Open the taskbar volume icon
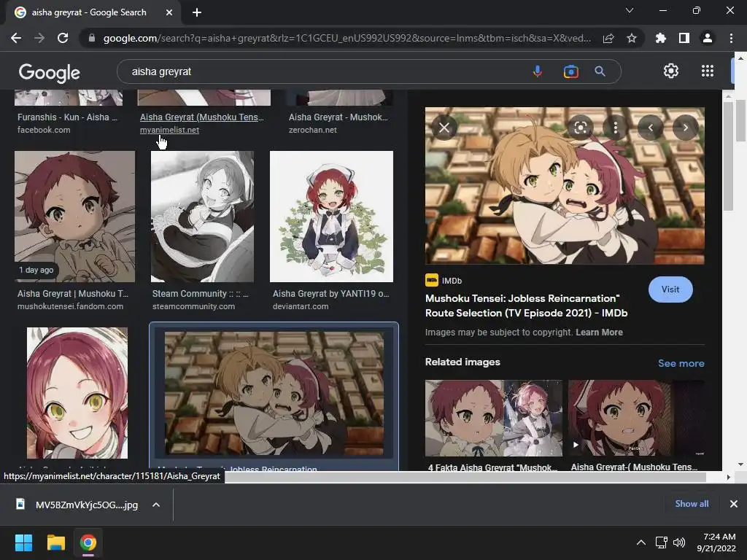 679,542
